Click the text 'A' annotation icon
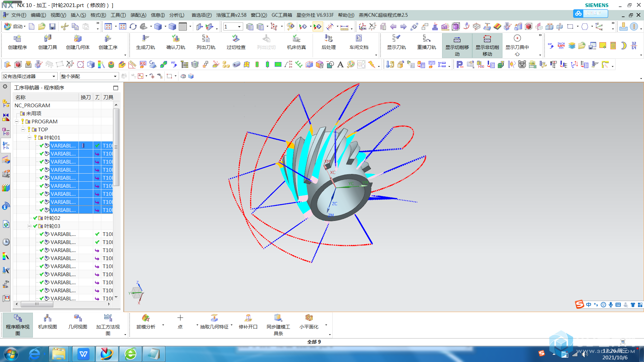 tap(340, 64)
